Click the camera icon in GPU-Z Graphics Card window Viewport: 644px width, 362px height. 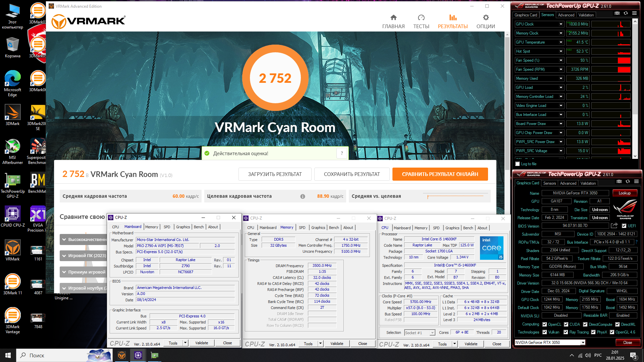[619, 181]
